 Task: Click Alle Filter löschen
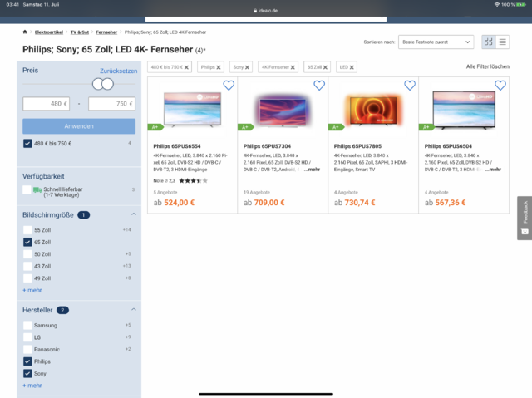click(488, 66)
